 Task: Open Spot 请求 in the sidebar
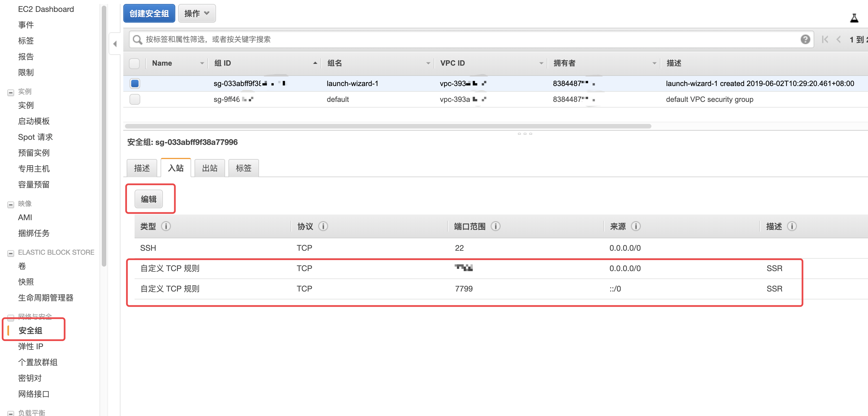pos(35,137)
